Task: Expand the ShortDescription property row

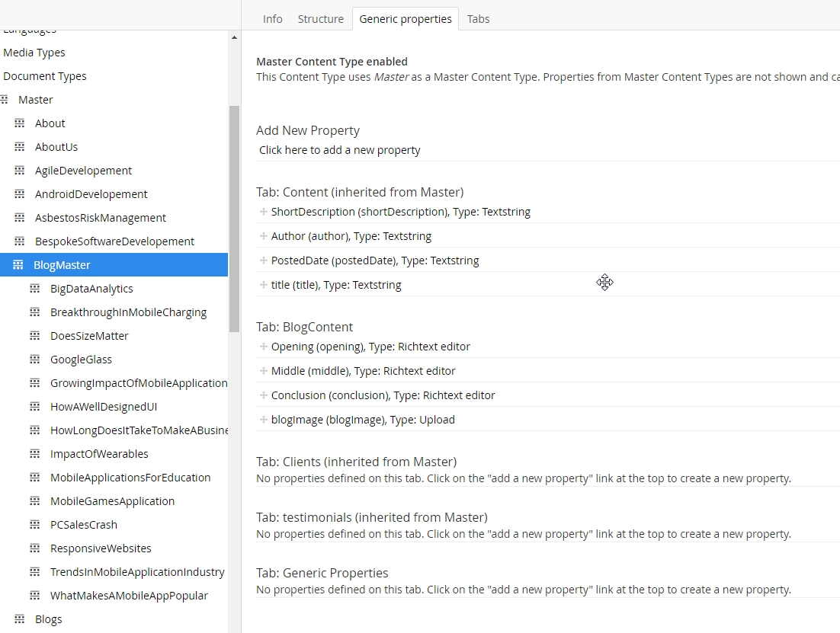Action: click(264, 212)
